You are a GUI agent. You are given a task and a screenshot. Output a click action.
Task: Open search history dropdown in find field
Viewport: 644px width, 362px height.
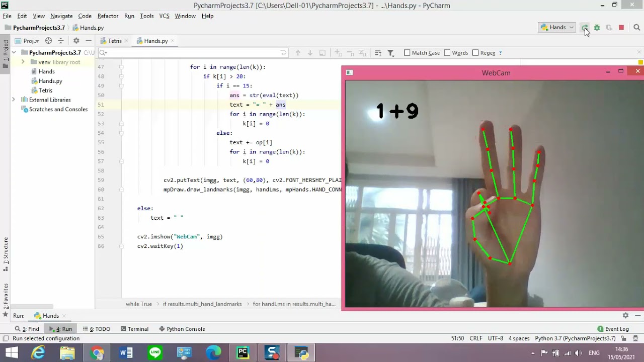tap(103, 53)
